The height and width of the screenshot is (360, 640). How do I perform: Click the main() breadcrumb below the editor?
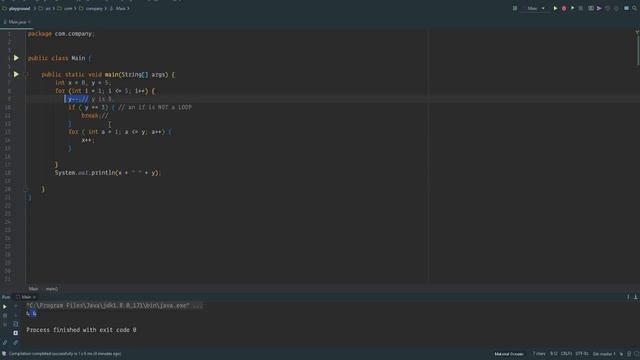52,289
